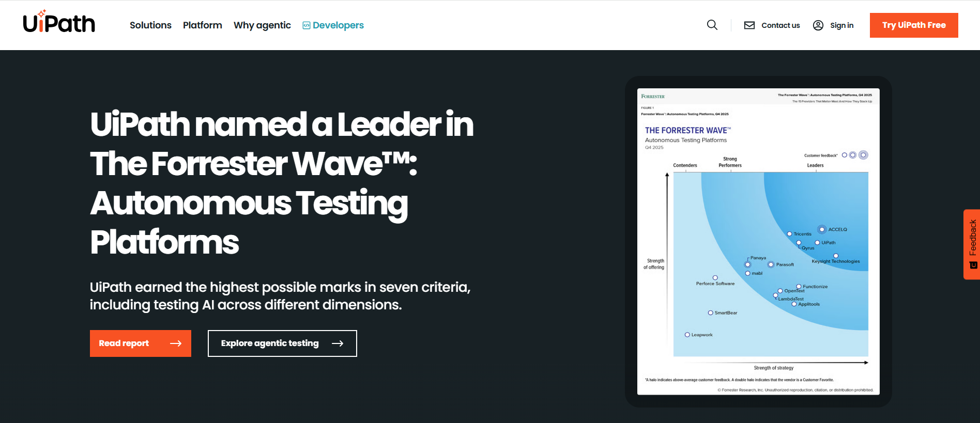Screen dimensions: 980x423
Task: Open Contact us from the header
Action: coord(780,25)
